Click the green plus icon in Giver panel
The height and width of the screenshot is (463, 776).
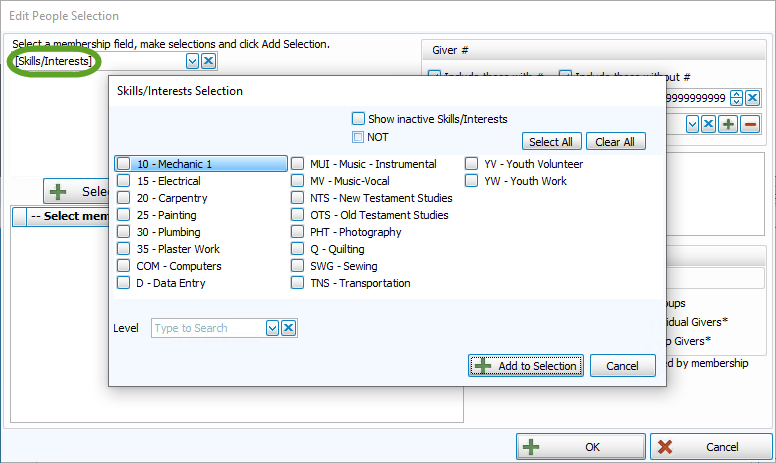pyautogui.click(x=728, y=124)
